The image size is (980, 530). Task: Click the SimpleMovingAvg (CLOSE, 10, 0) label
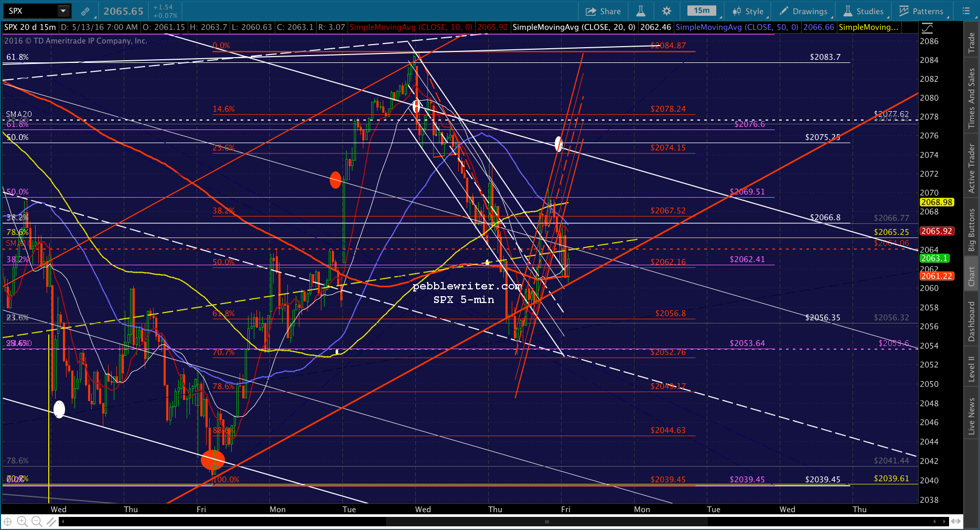(x=411, y=27)
